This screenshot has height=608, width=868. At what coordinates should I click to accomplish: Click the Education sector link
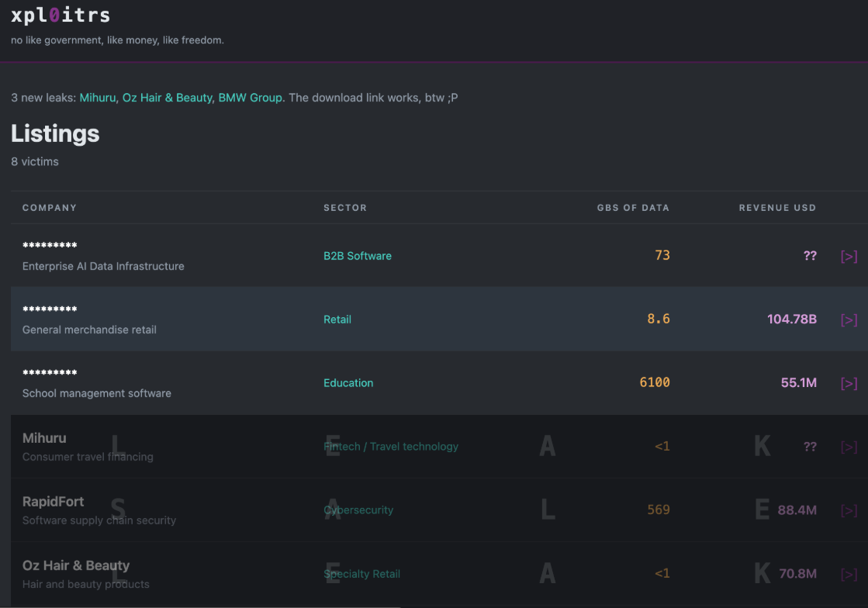pyautogui.click(x=348, y=383)
